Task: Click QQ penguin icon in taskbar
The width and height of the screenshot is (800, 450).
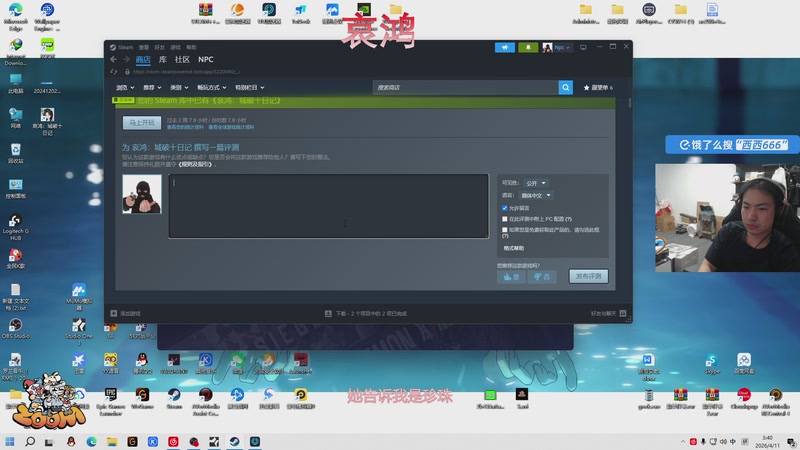Action: click(71, 441)
